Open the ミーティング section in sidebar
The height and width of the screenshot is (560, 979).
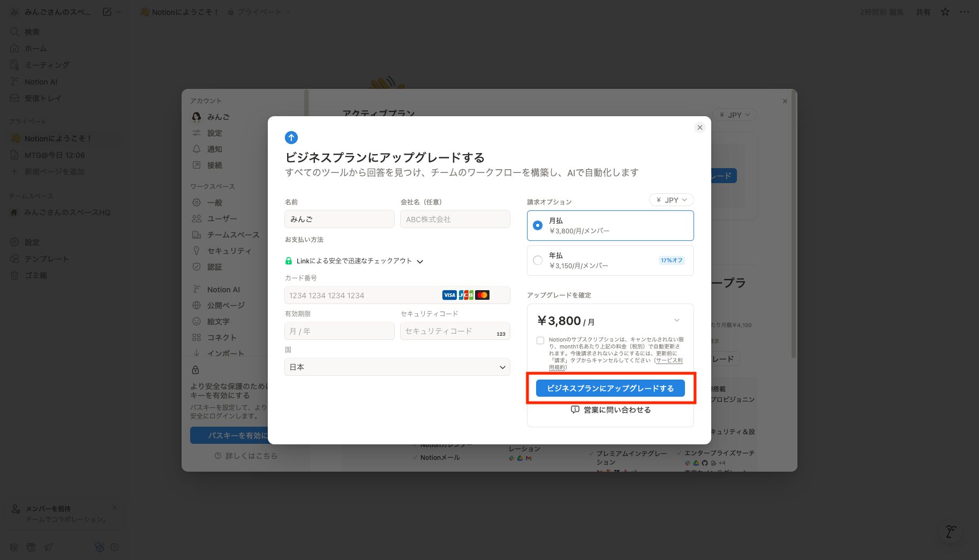tap(47, 65)
